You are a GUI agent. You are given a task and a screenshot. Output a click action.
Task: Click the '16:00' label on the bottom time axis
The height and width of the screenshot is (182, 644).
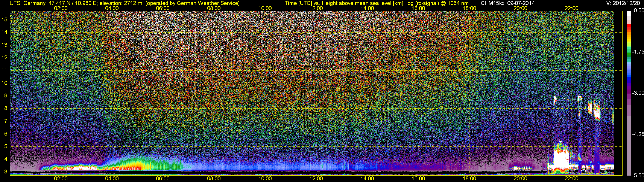pos(418,179)
